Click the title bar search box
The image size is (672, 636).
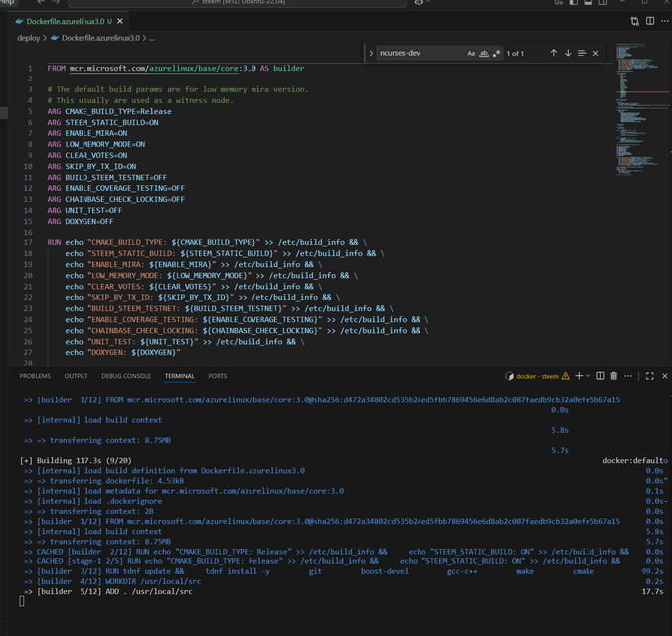[237, 3]
